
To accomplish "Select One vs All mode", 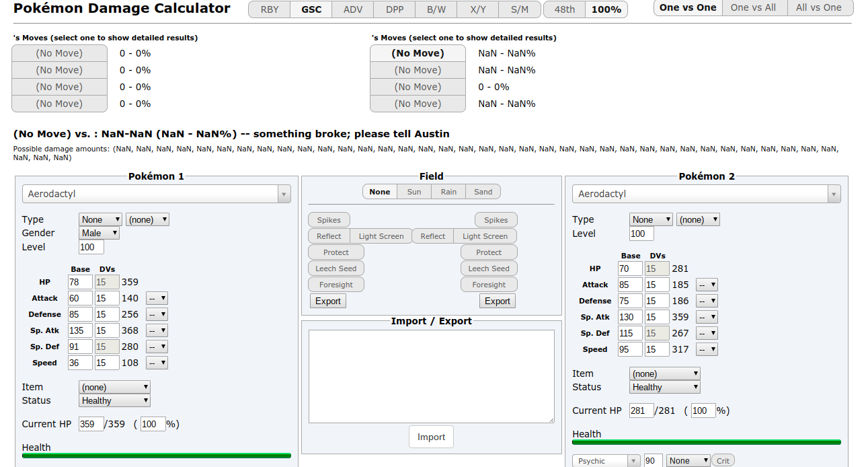I will 753,7.
